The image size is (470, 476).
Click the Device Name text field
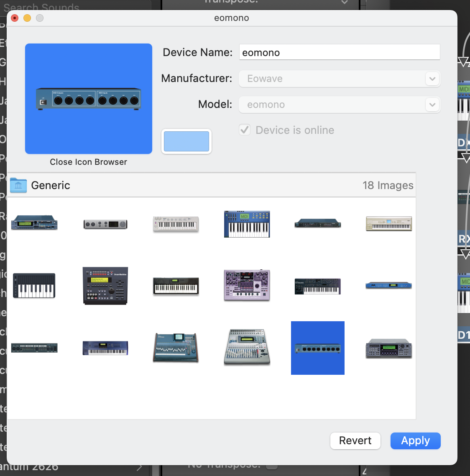[340, 52]
